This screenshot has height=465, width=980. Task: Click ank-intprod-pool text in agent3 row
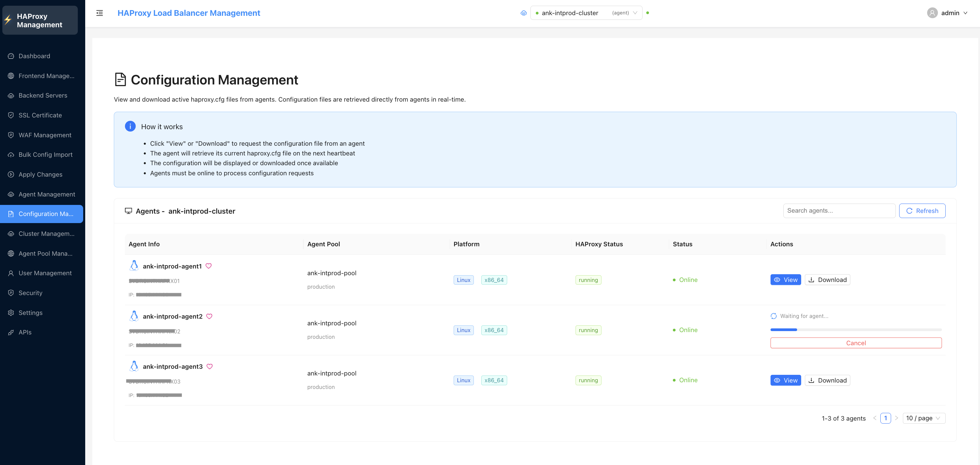point(332,373)
